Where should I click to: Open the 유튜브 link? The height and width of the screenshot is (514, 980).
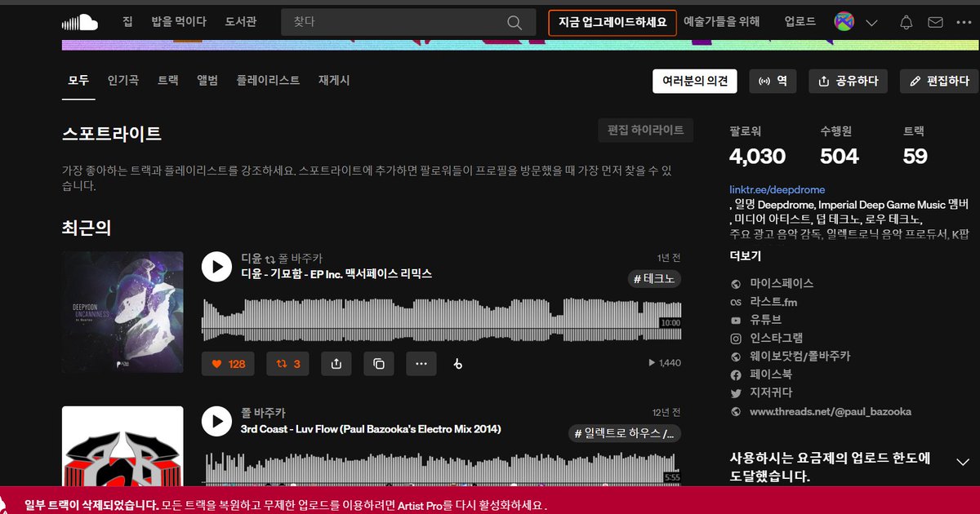(765, 320)
